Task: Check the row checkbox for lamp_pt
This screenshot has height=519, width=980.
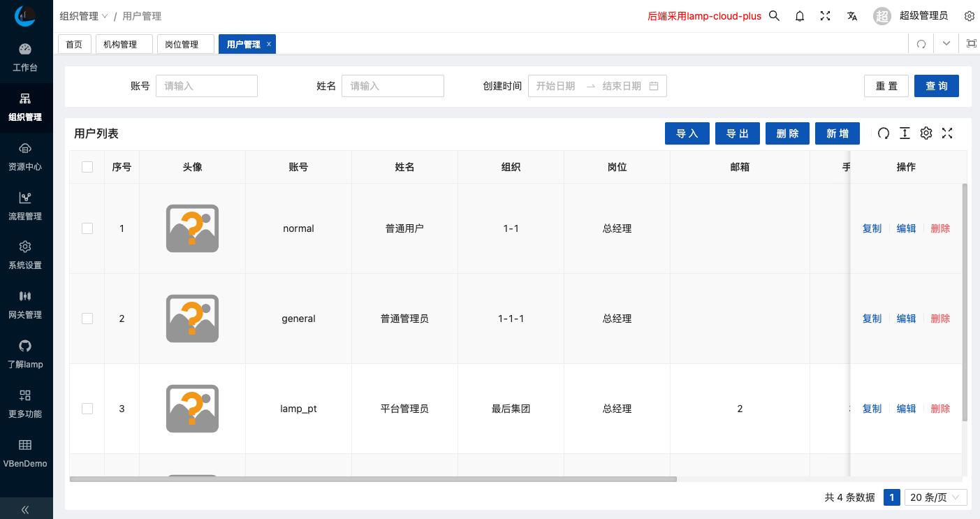Action: (87, 409)
